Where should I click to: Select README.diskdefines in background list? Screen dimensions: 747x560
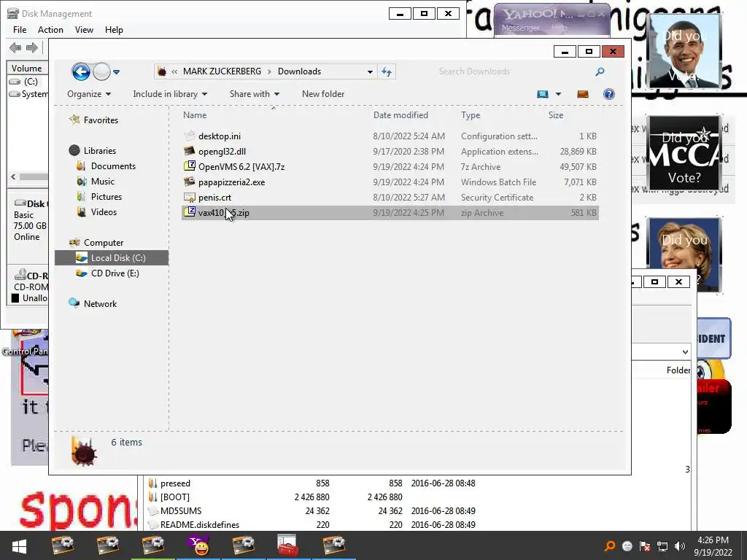click(x=200, y=525)
